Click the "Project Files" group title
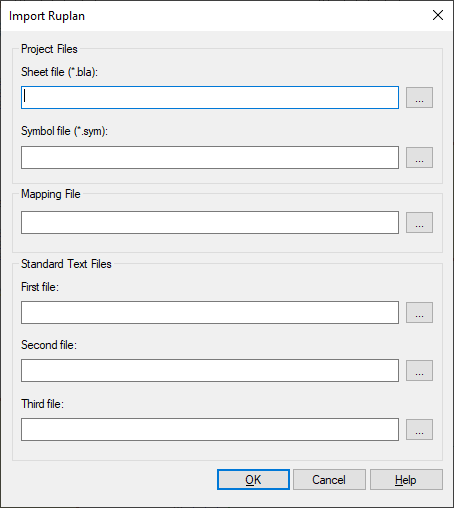The height and width of the screenshot is (508, 454). click(x=49, y=49)
